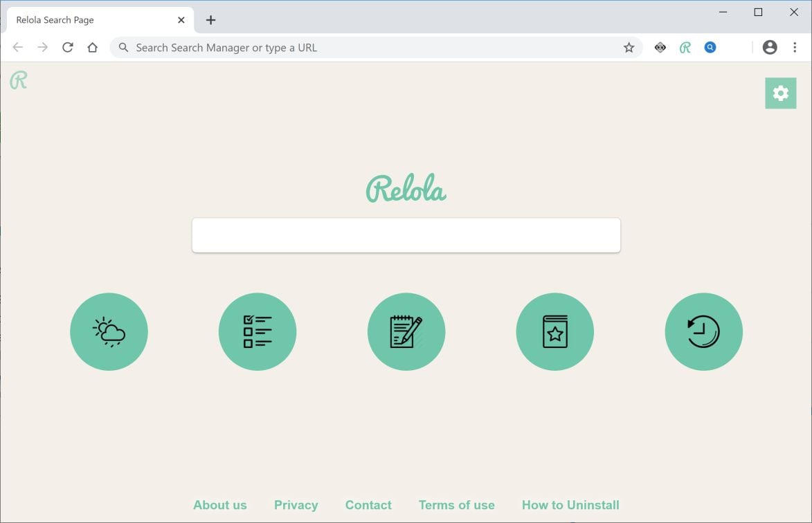812x523 pixels.
Task: Open the to-do checklist shortcut
Action: [x=258, y=331]
